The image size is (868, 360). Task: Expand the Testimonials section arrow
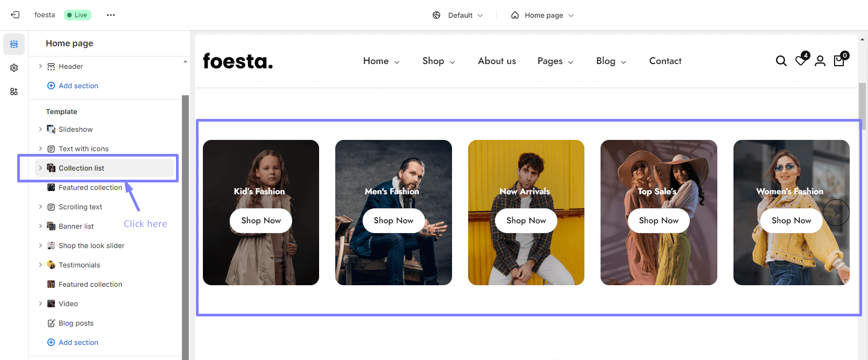[x=40, y=265]
